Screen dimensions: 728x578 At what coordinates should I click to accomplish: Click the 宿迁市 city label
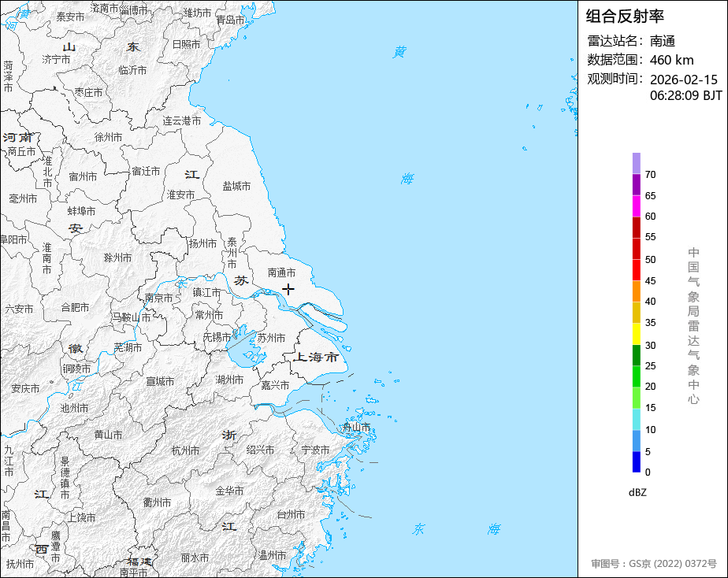tap(146, 171)
